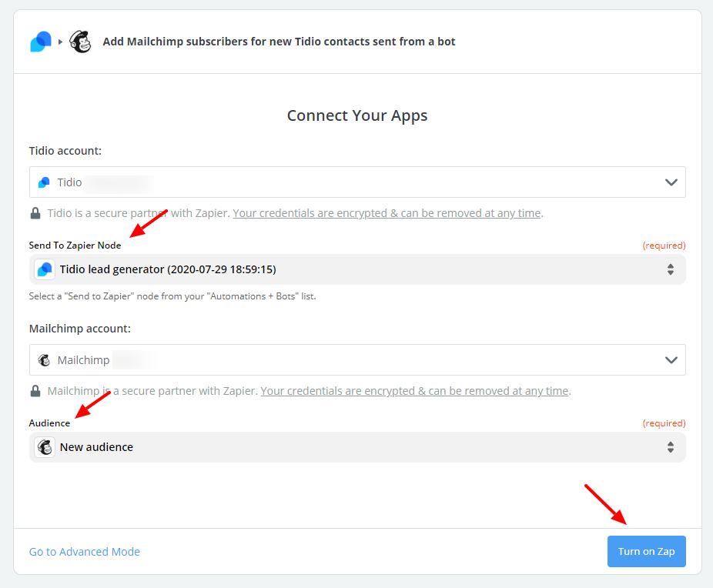The image size is (713, 588).
Task: Go to Advanced Mode
Action: point(85,552)
